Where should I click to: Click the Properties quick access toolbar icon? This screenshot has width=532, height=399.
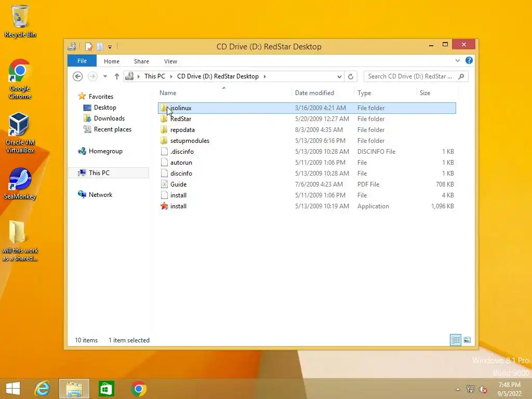click(88, 46)
